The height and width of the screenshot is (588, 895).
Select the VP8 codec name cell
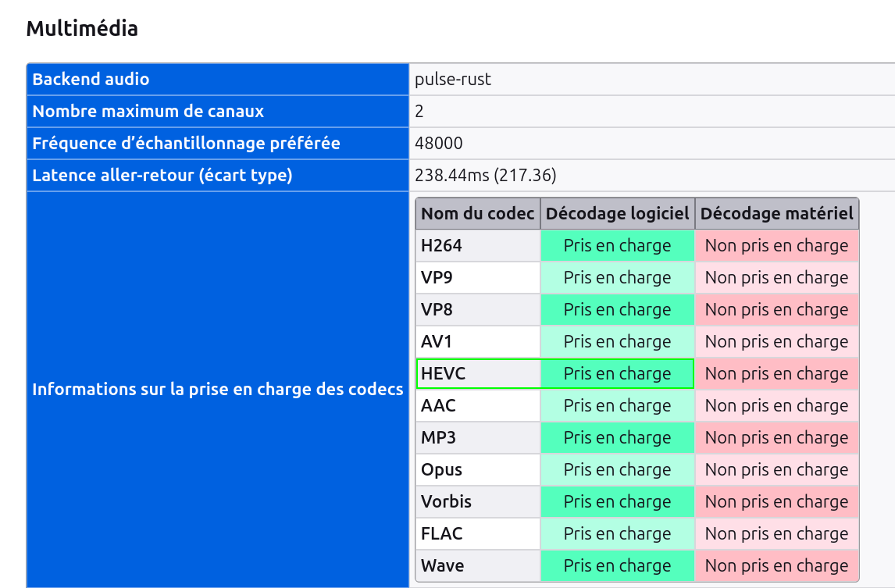[x=478, y=309]
